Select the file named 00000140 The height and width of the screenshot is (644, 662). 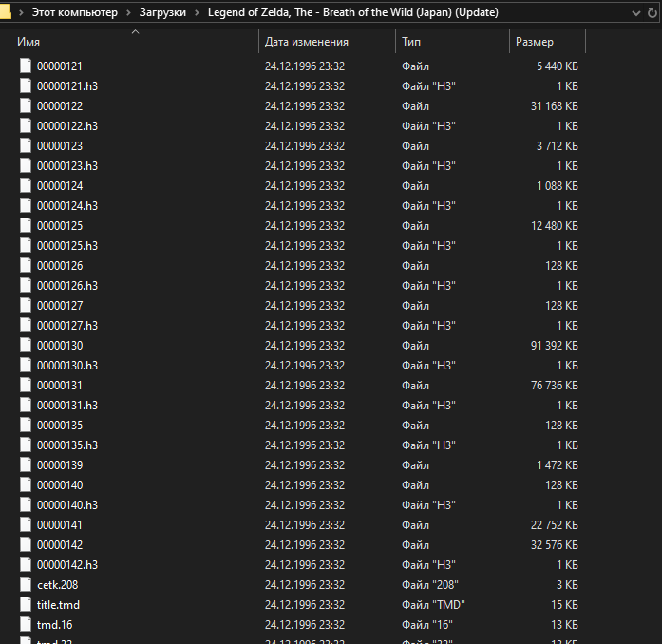(x=60, y=484)
